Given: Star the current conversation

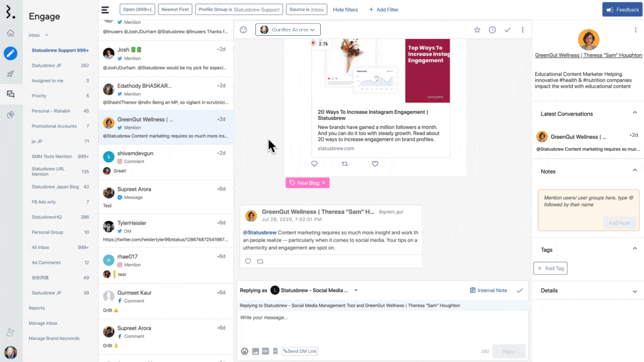Looking at the screenshot, I should tap(477, 30).
